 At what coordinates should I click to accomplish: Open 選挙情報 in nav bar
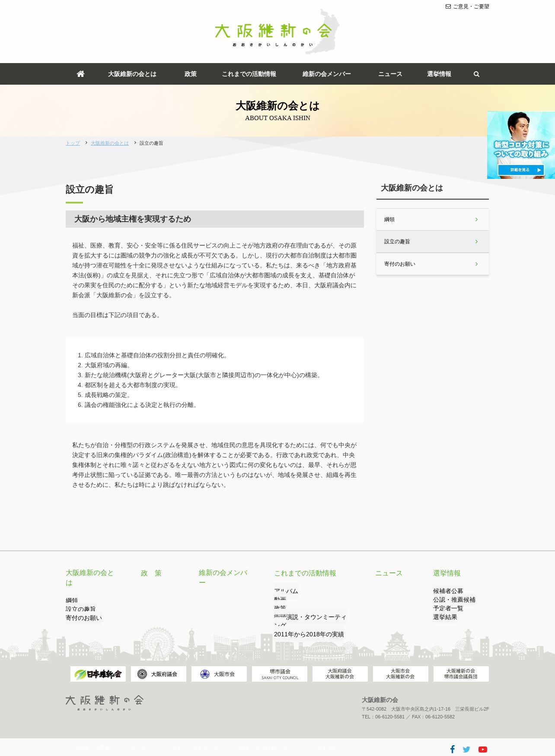click(x=439, y=74)
